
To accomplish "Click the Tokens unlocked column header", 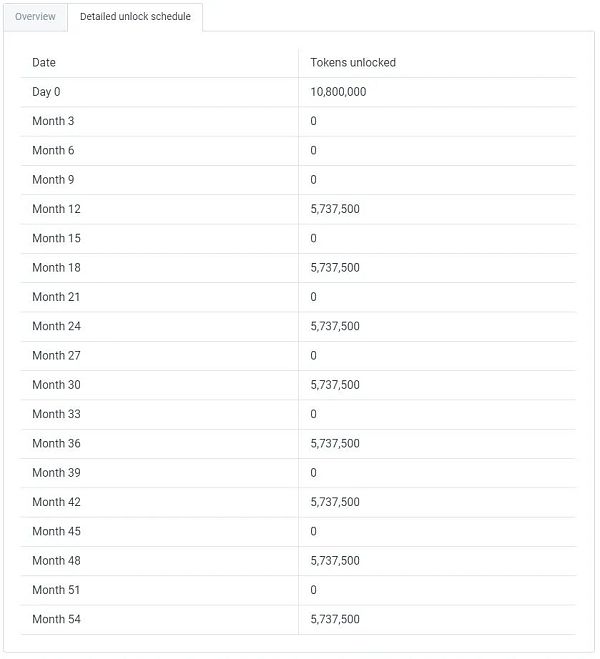I will click(x=353, y=63).
